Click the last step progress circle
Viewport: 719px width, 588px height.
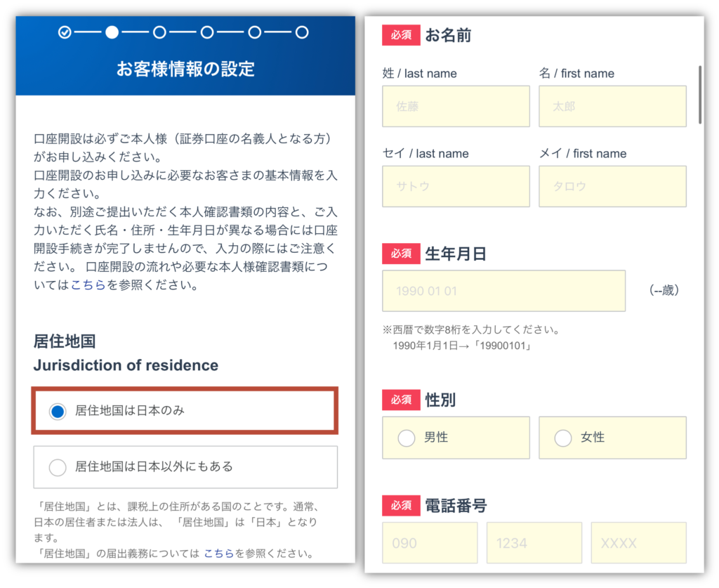(302, 32)
